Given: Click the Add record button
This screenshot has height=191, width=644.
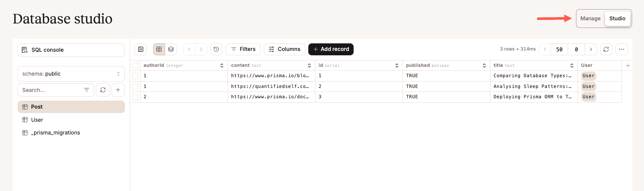Looking at the screenshot, I should coord(331,49).
